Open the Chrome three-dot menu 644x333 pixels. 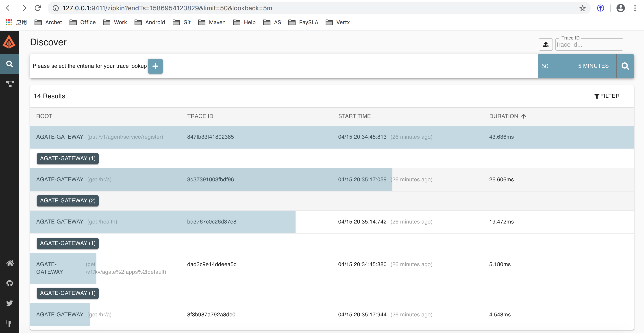point(635,8)
